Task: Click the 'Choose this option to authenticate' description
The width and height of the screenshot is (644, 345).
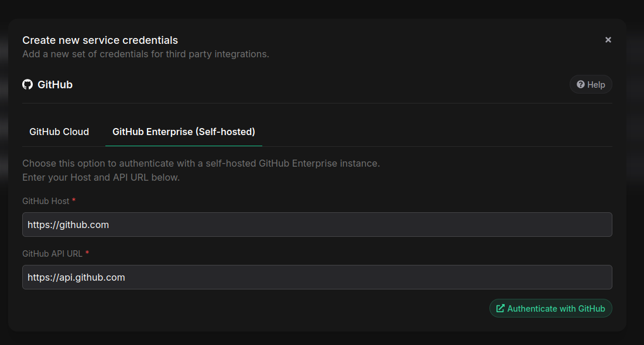Action: pos(201,163)
